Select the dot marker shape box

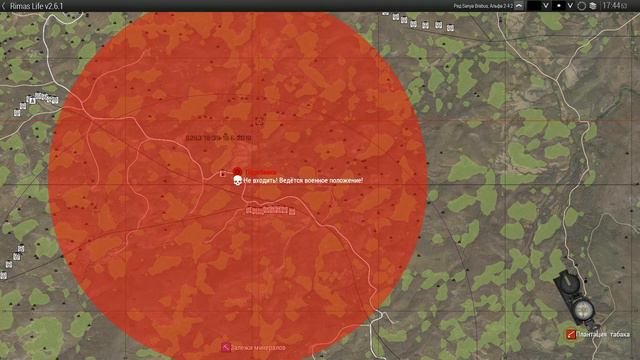559,6
